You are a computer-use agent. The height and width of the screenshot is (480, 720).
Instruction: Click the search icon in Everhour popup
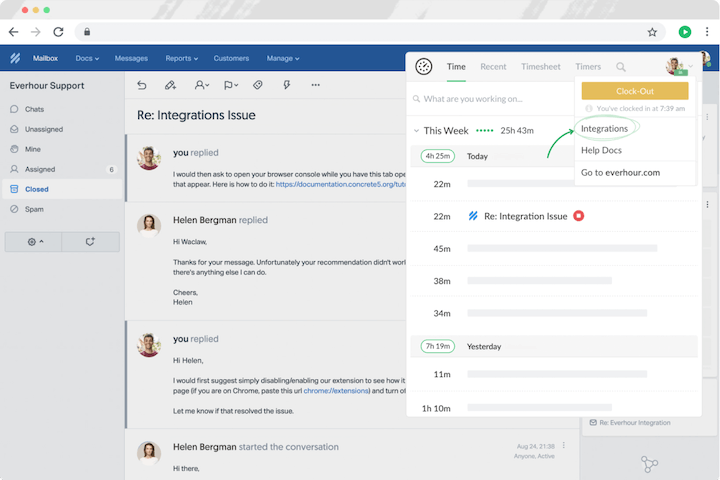pyautogui.click(x=621, y=67)
